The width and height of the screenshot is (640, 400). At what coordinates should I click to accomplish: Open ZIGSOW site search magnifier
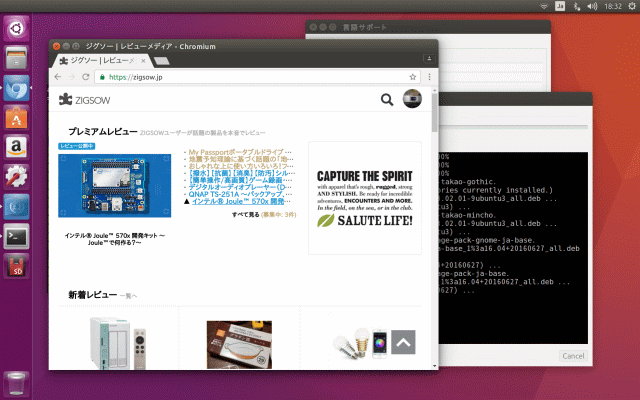[387, 100]
